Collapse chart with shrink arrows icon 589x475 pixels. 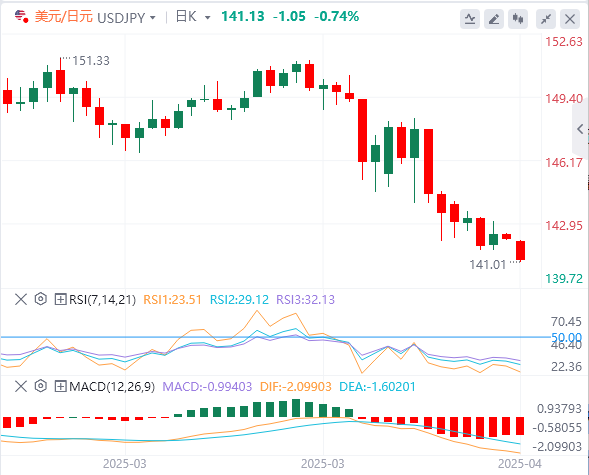coord(546,19)
